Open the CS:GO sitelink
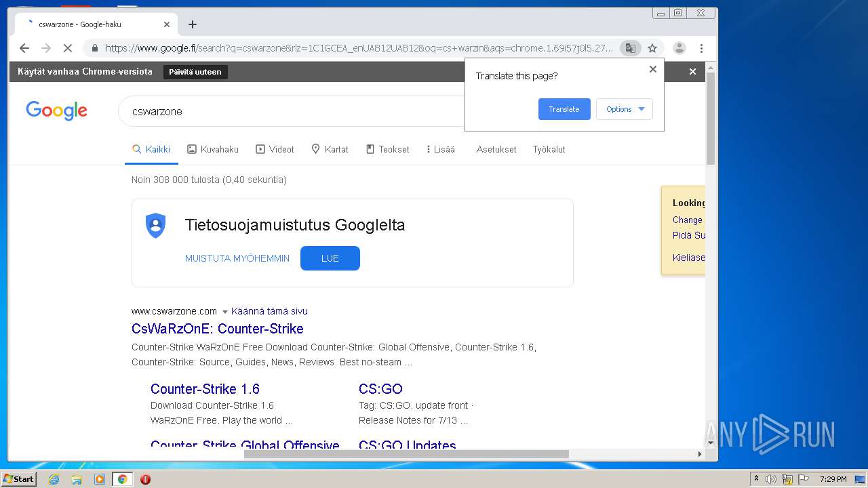868x488 pixels. (x=380, y=389)
